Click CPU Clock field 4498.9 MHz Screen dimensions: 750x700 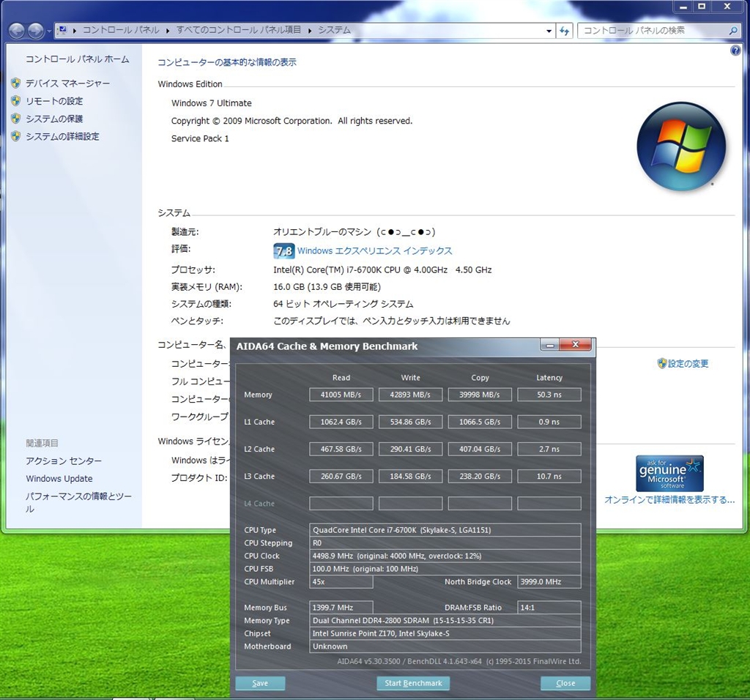pyautogui.click(x=445, y=556)
